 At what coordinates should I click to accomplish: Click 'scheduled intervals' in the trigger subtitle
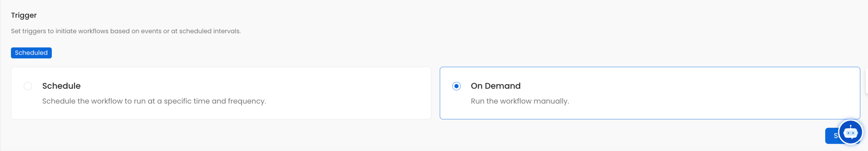210,31
